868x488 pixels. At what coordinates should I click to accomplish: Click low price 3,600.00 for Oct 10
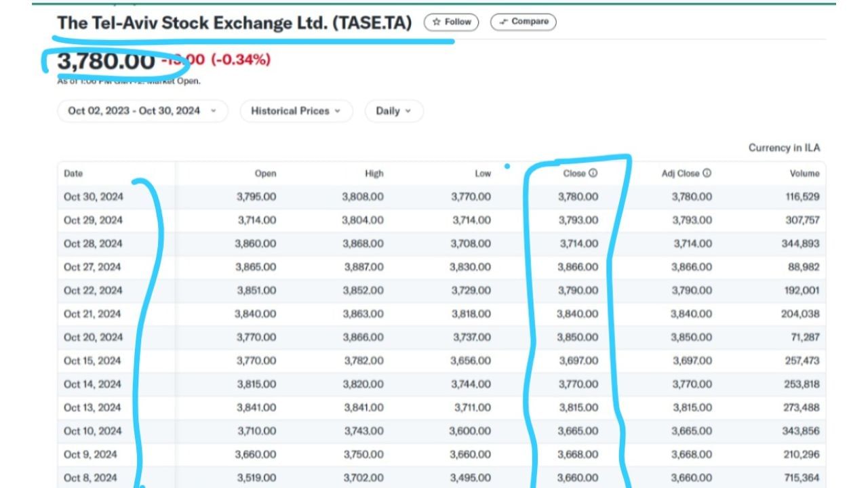pos(470,431)
